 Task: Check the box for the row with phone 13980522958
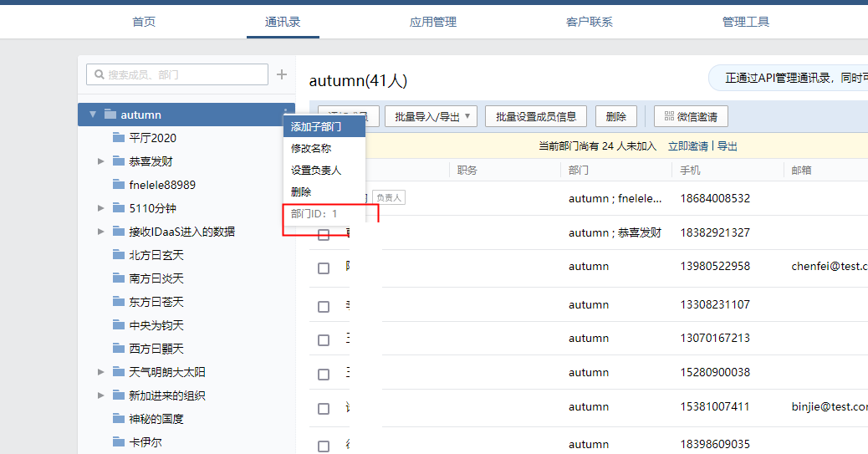pos(324,268)
